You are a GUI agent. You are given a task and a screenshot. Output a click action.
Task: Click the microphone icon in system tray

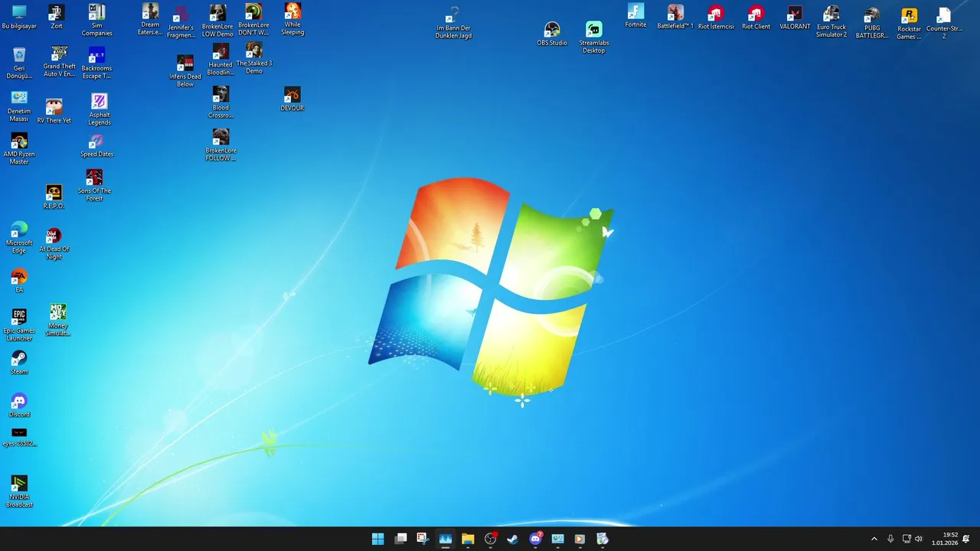click(x=890, y=539)
